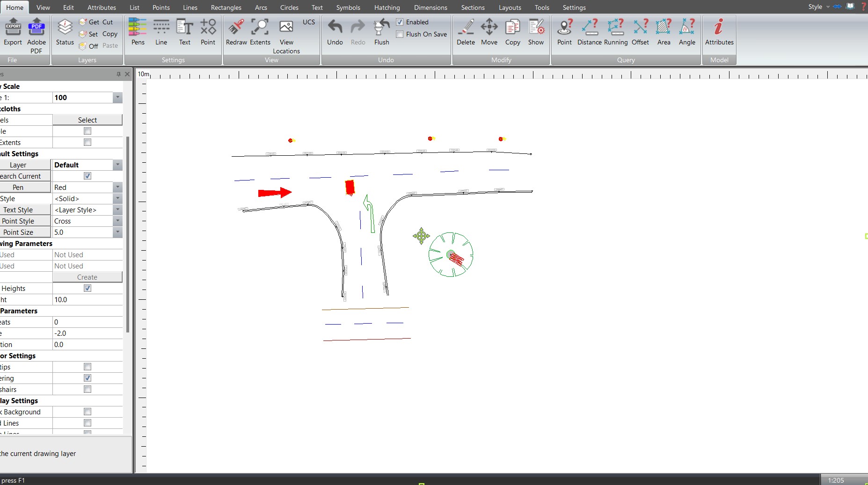Open the Style dropdown at top right
Image resolution: width=868 pixels, height=485 pixels.
818,7
